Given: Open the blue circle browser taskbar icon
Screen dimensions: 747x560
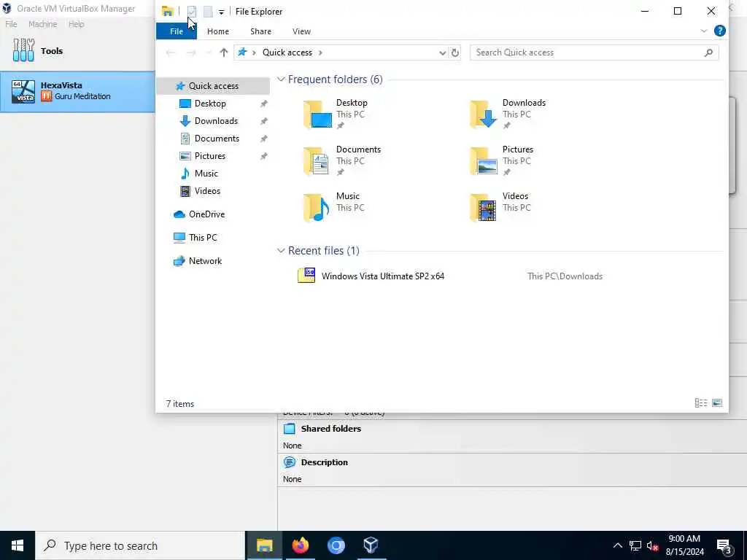Looking at the screenshot, I should coord(336,545).
